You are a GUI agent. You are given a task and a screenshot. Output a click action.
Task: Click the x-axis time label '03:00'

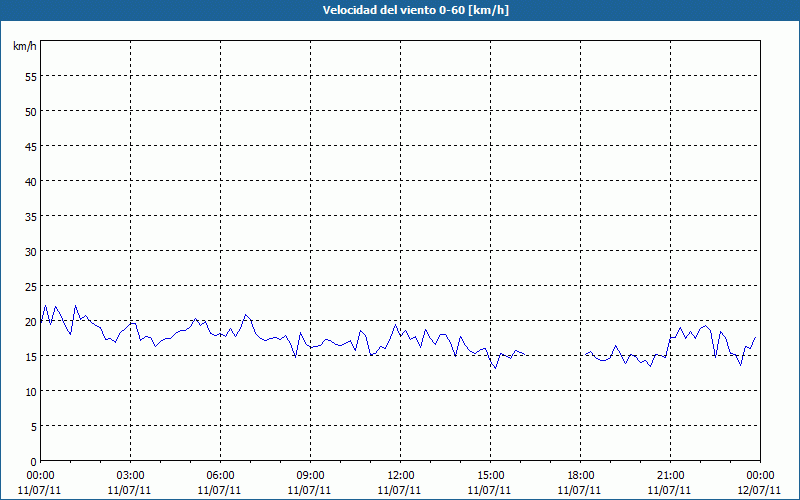131,476
